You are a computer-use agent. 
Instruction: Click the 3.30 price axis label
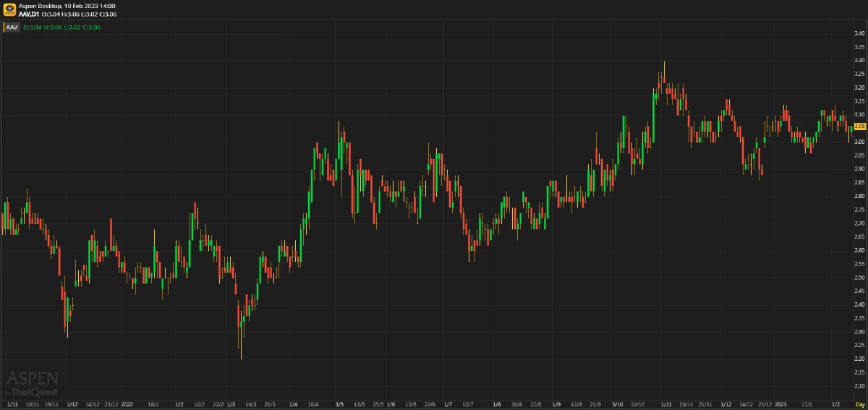pyautogui.click(x=860, y=61)
